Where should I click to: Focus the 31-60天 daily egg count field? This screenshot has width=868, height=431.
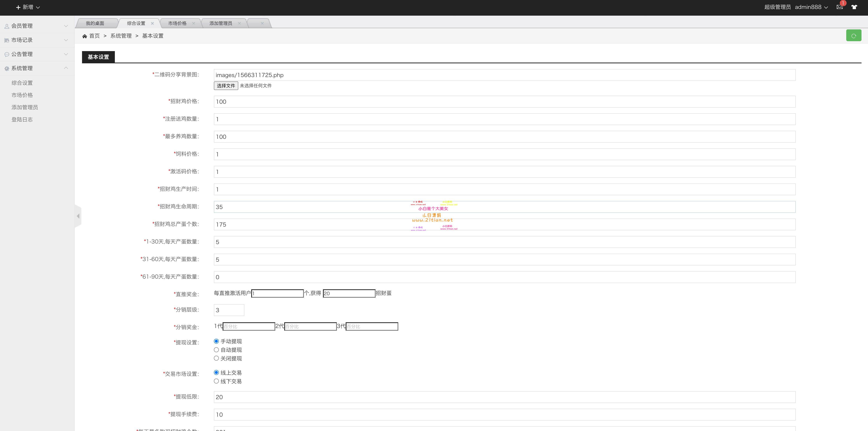[504, 259]
